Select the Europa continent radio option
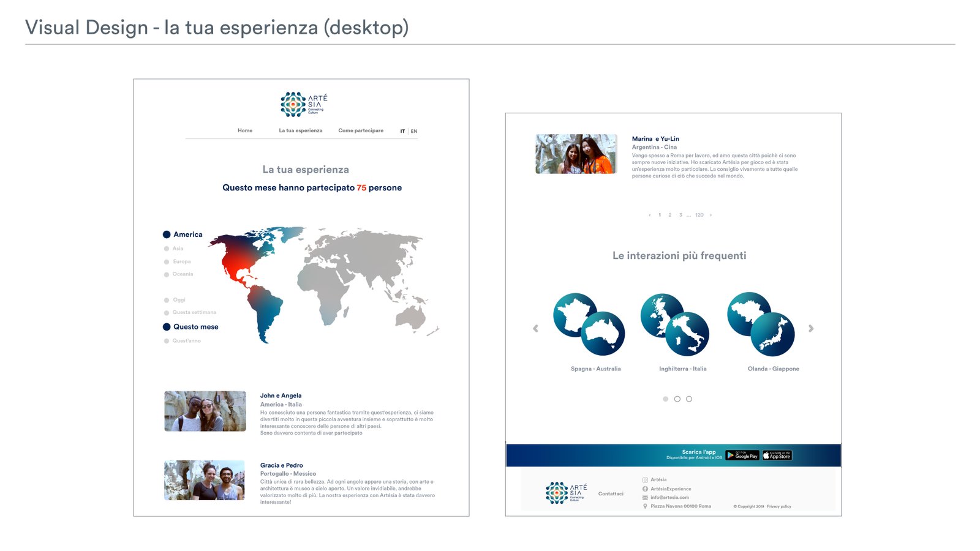980x551 pixels. (167, 262)
